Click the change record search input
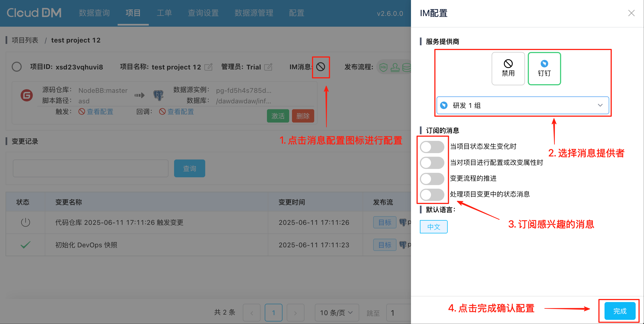The width and height of the screenshot is (644, 324). [91, 168]
